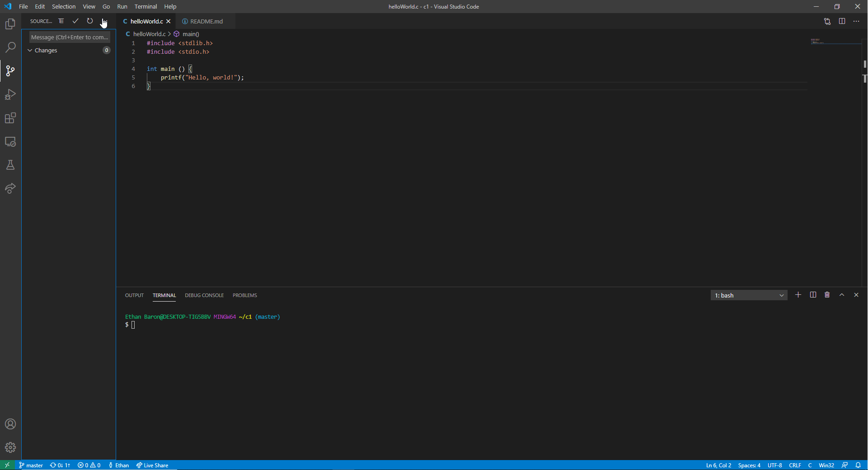Maximize the terminal panel size

point(841,295)
